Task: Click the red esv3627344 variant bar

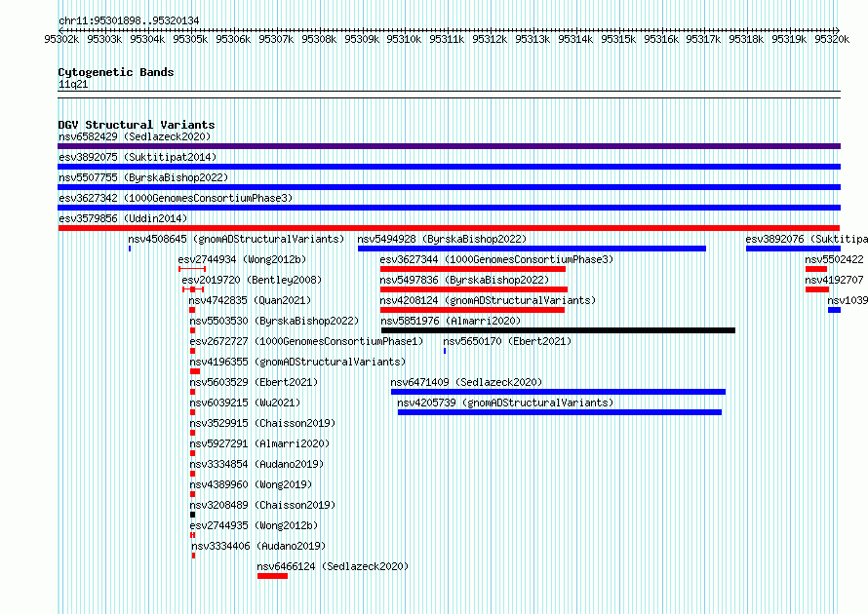Action: (473, 269)
